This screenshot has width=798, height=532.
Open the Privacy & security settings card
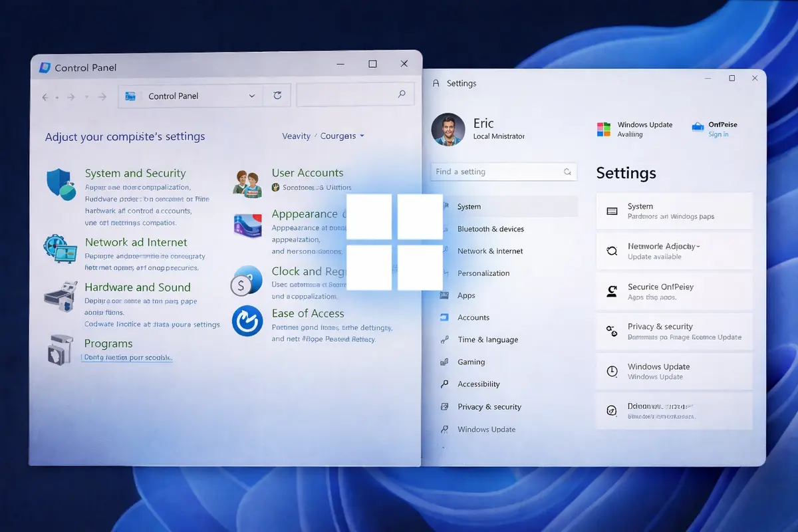674,331
